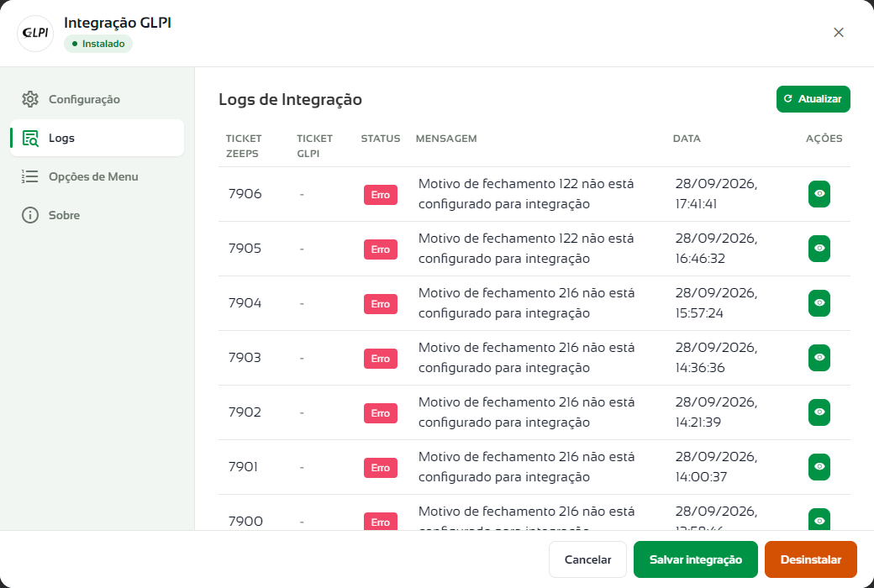The width and height of the screenshot is (874, 588).
Task: Click the Logs de Integração heading
Action: point(291,100)
